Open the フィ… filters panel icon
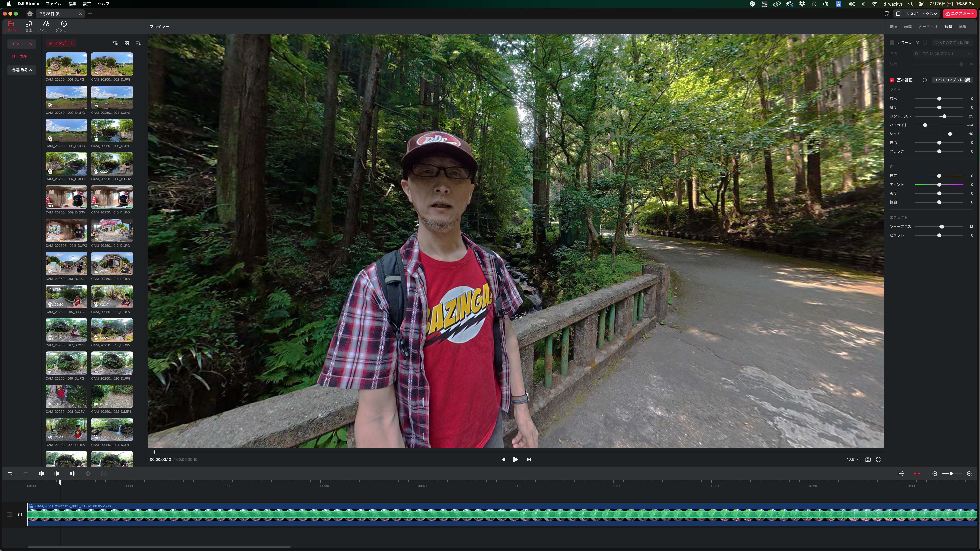This screenshot has width=980, height=551. coord(46,26)
